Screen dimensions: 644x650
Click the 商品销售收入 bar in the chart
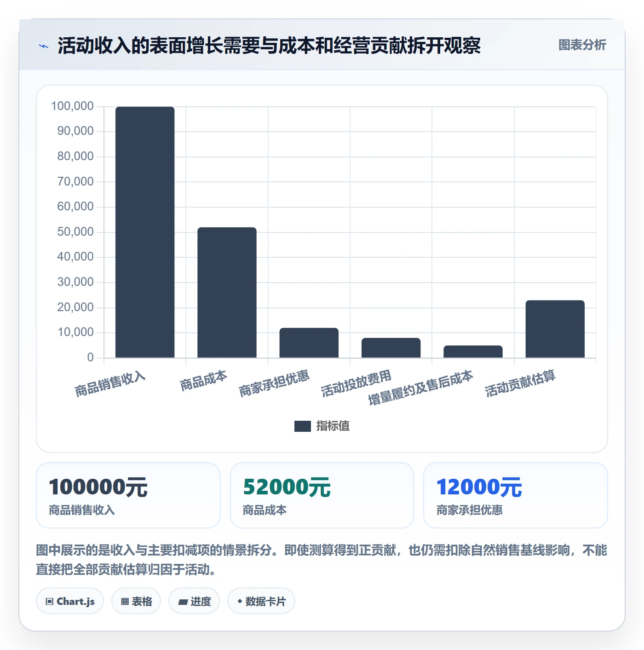(145, 232)
